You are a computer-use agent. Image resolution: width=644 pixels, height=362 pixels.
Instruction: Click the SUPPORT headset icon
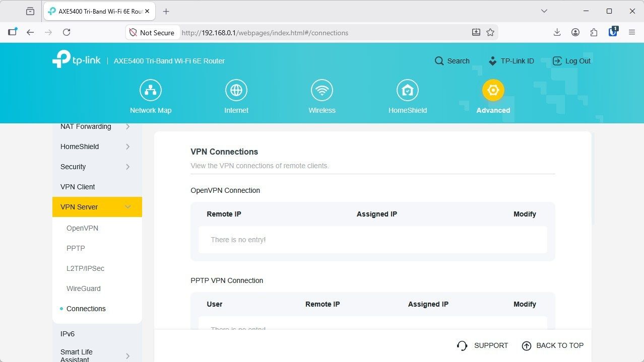[x=462, y=345]
